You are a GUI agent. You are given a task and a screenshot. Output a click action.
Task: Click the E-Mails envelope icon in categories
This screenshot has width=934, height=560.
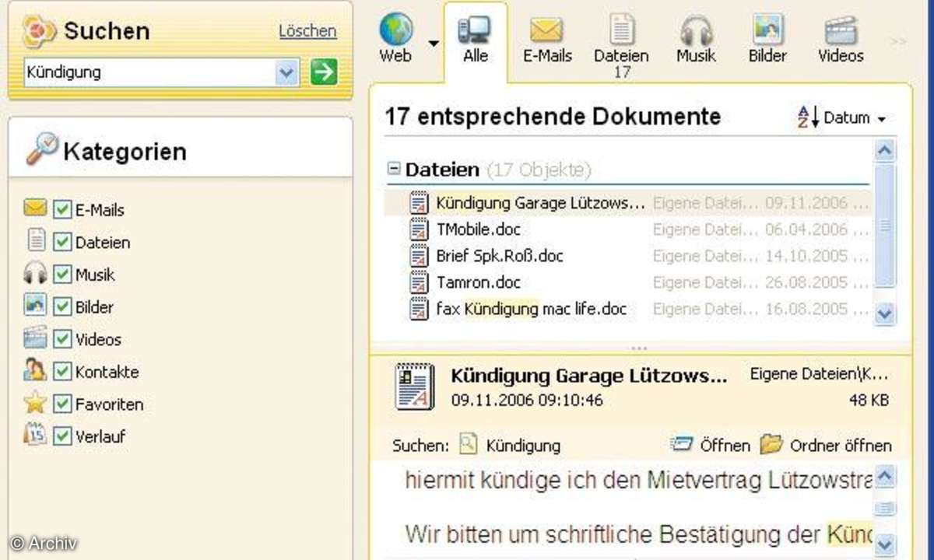coord(36,208)
